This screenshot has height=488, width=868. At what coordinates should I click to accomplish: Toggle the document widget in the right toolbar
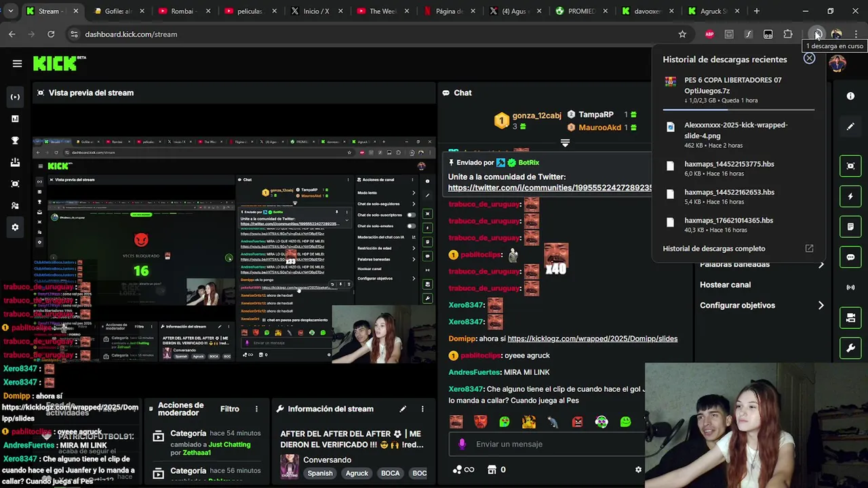coord(850,226)
